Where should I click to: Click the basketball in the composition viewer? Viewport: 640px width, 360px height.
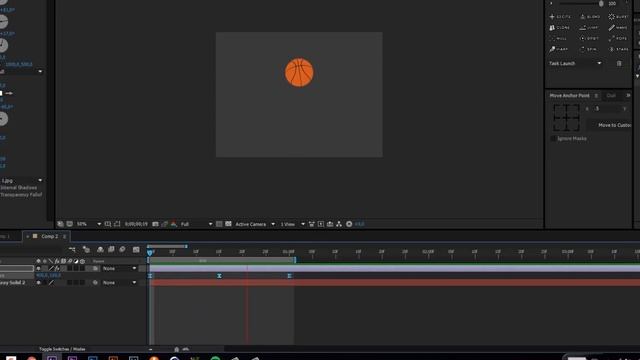point(299,73)
